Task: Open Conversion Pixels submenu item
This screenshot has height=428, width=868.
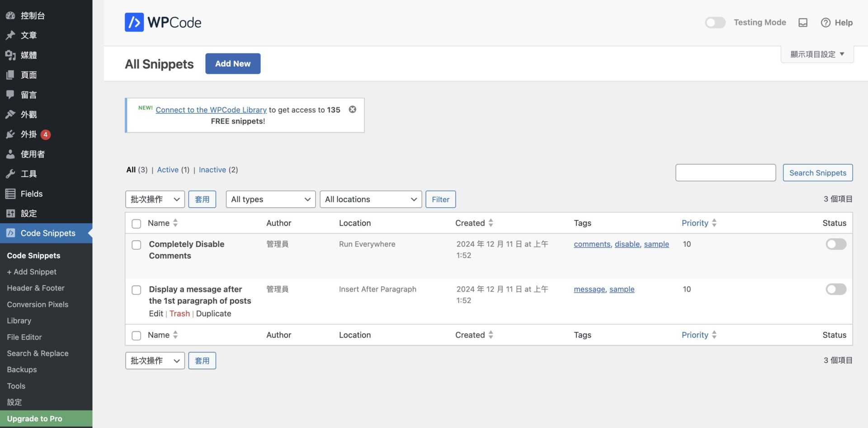Action: [x=38, y=304]
